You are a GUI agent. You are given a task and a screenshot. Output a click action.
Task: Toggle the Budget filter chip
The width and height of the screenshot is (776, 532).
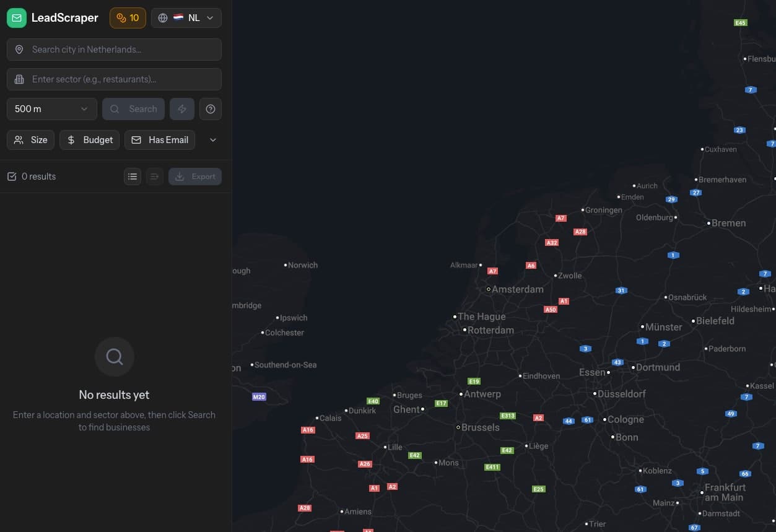(89, 139)
